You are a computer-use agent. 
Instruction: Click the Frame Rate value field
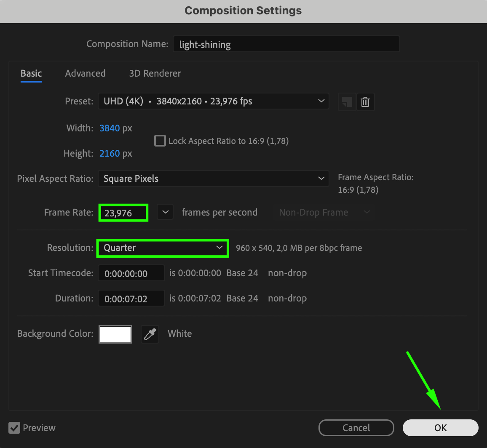123,213
